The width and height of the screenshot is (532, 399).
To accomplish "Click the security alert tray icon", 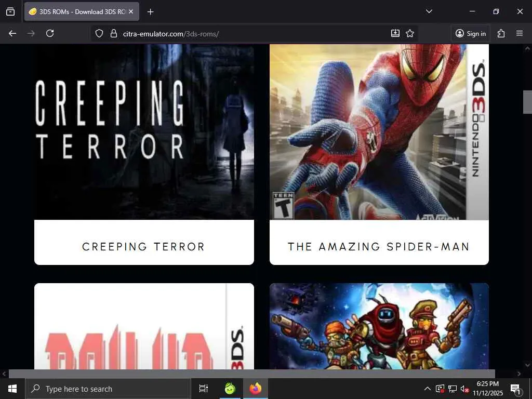I will [x=440, y=389].
